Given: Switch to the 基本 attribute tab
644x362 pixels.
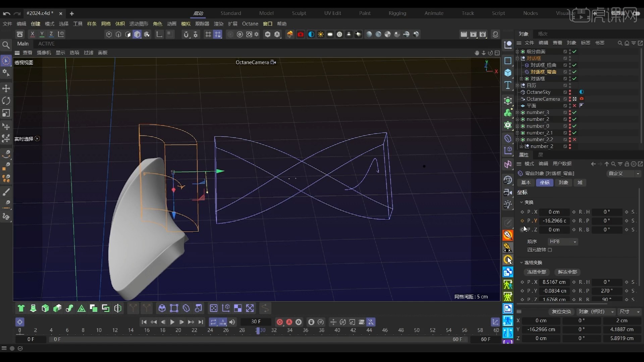Looking at the screenshot, I should (x=526, y=183).
